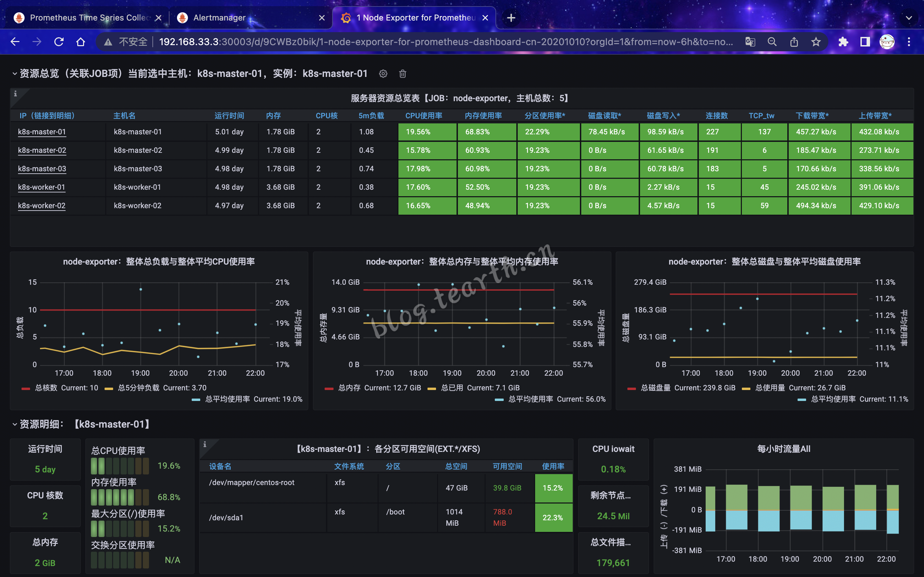Viewport: 924px width, 577px height.
Task: Click the browser forward arrow
Action: pyautogui.click(x=37, y=42)
